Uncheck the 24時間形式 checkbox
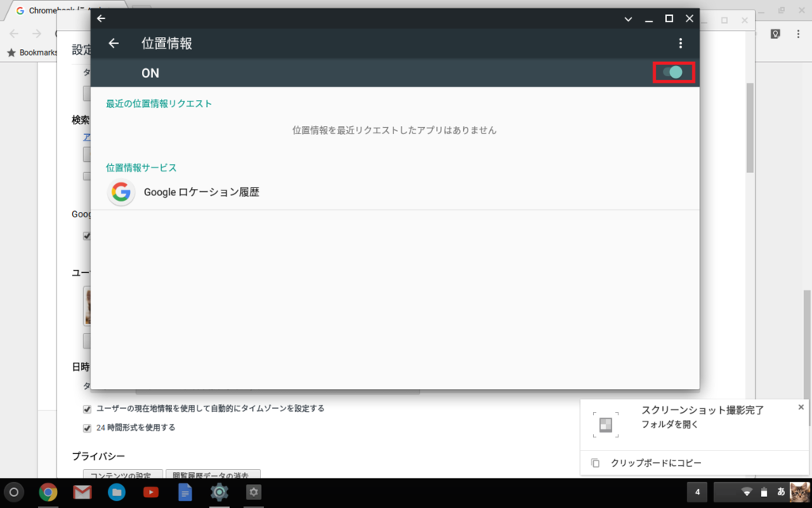Screen dimensions: 812x508 (x=86, y=427)
